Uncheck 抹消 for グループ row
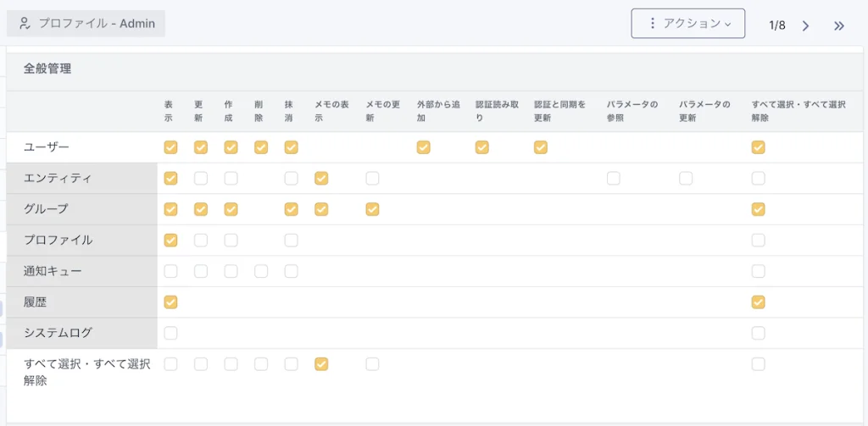This screenshot has width=868, height=426. pos(292,209)
